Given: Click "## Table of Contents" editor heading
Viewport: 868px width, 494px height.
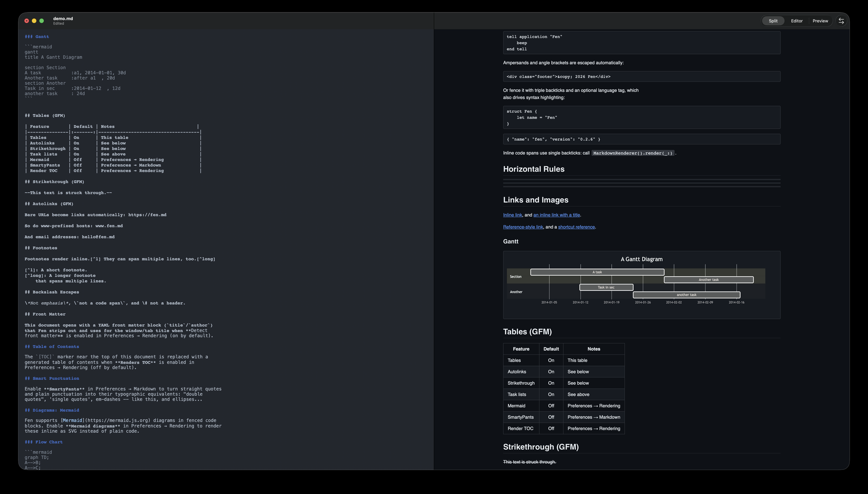Looking at the screenshot, I should click(x=52, y=347).
